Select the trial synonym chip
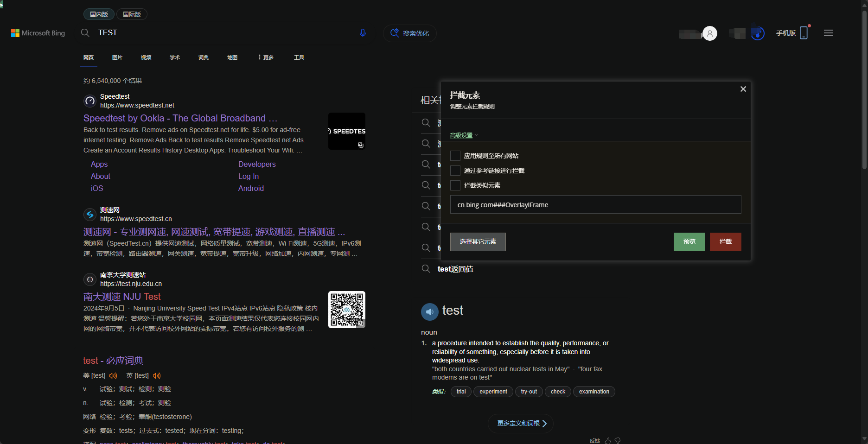 461,392
